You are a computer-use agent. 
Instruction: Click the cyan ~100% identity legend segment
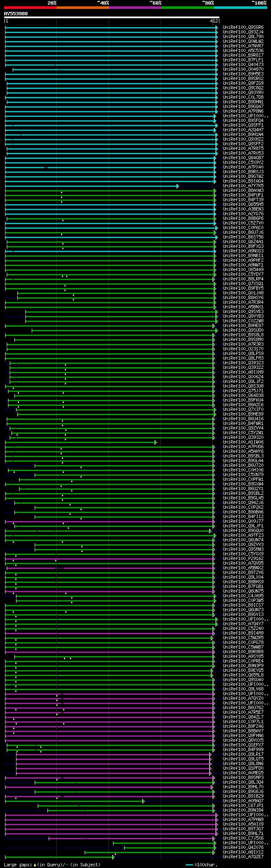pyautogui.click(x=241, y=8)
